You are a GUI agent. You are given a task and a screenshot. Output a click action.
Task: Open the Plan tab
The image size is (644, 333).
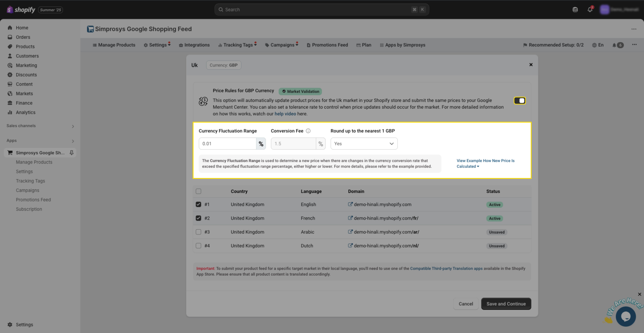(364, 45)
